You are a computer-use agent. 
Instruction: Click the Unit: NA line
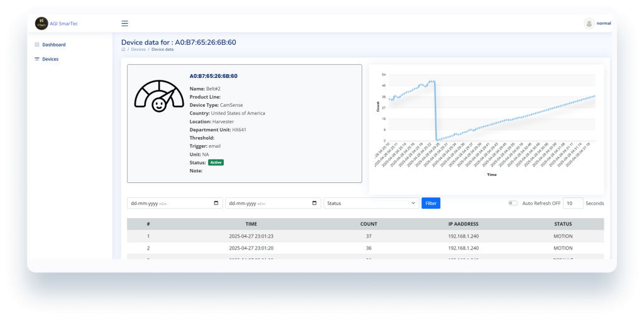click(199, 155)
